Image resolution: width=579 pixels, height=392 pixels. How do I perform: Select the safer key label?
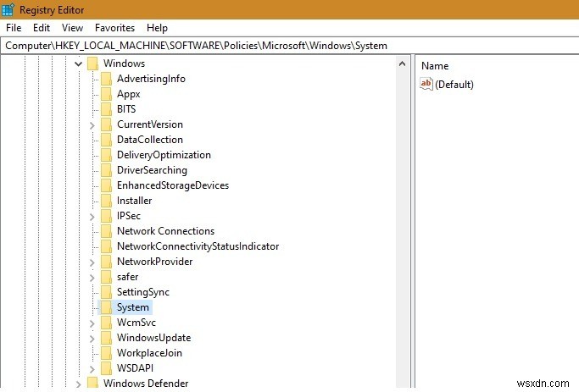tap(128, 277)
